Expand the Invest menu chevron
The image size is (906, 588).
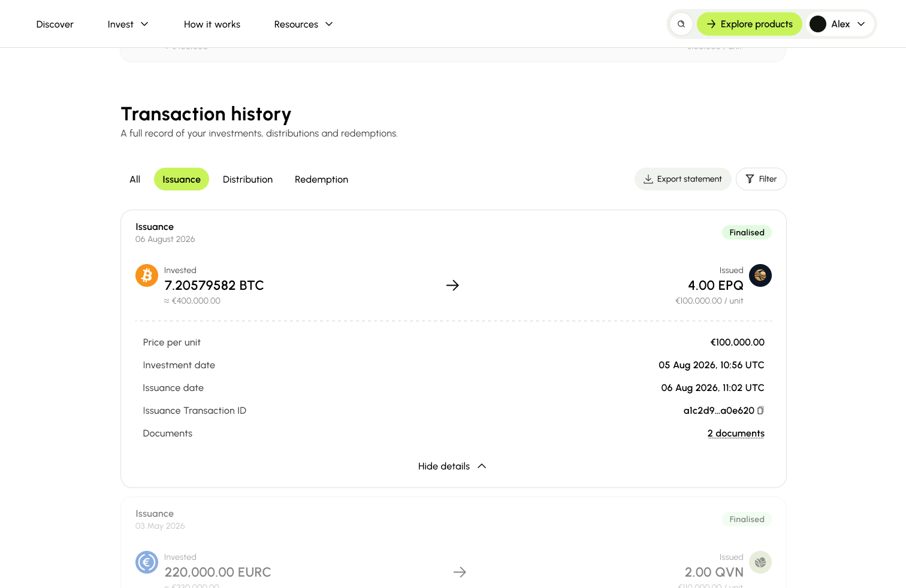(144, 24)
